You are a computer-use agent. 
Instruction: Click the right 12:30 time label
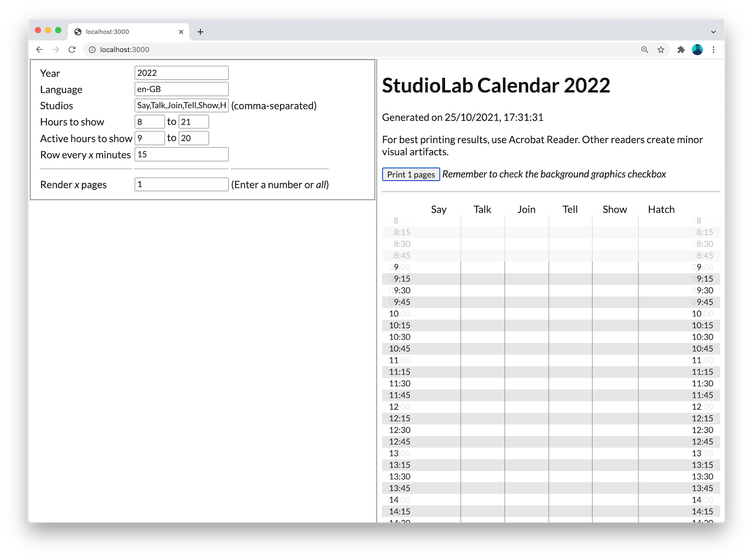[x=703, y=430]
